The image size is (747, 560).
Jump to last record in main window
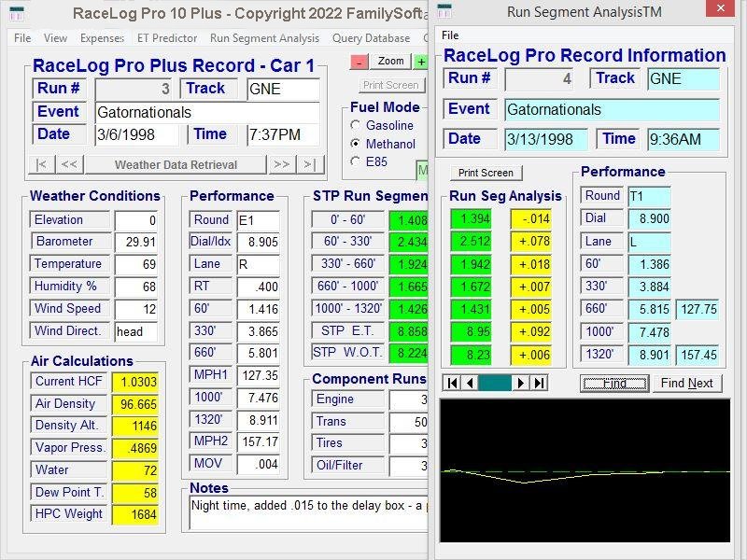point(310,165)
